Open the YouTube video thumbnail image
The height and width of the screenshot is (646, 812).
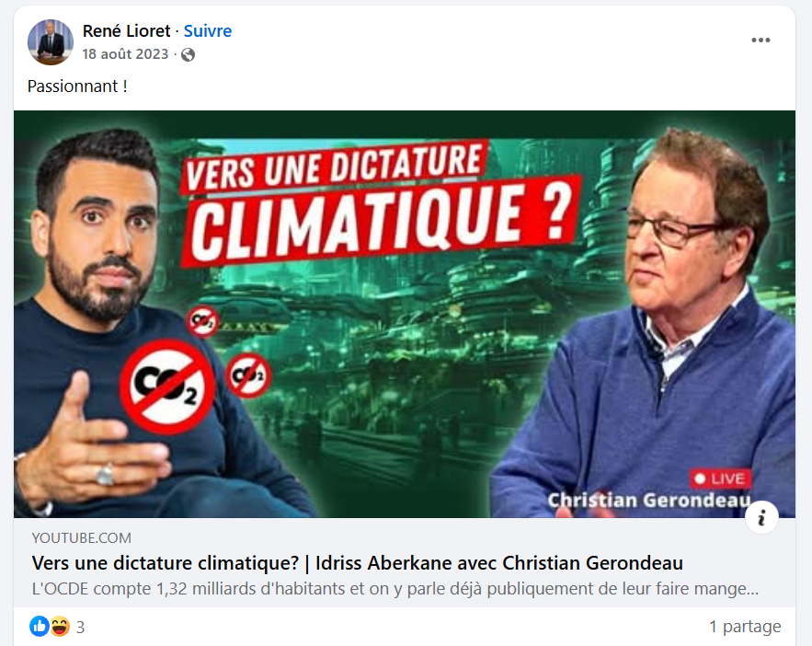(405, 314)
